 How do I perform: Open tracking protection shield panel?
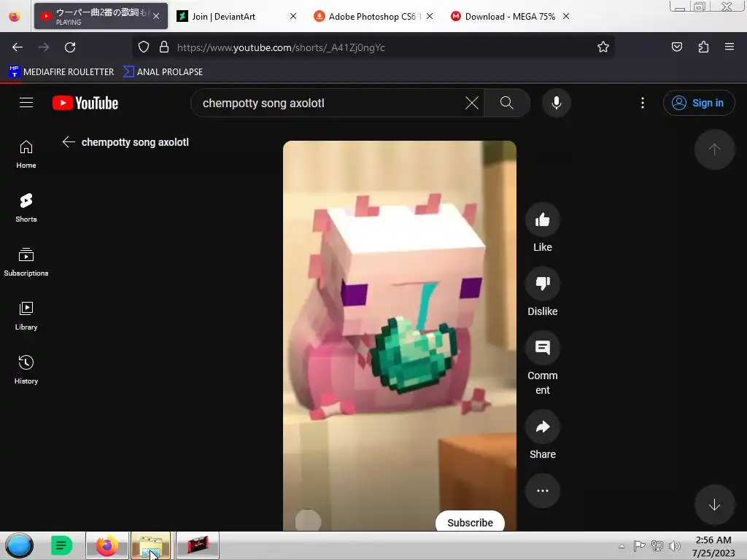tap(144, 47)
